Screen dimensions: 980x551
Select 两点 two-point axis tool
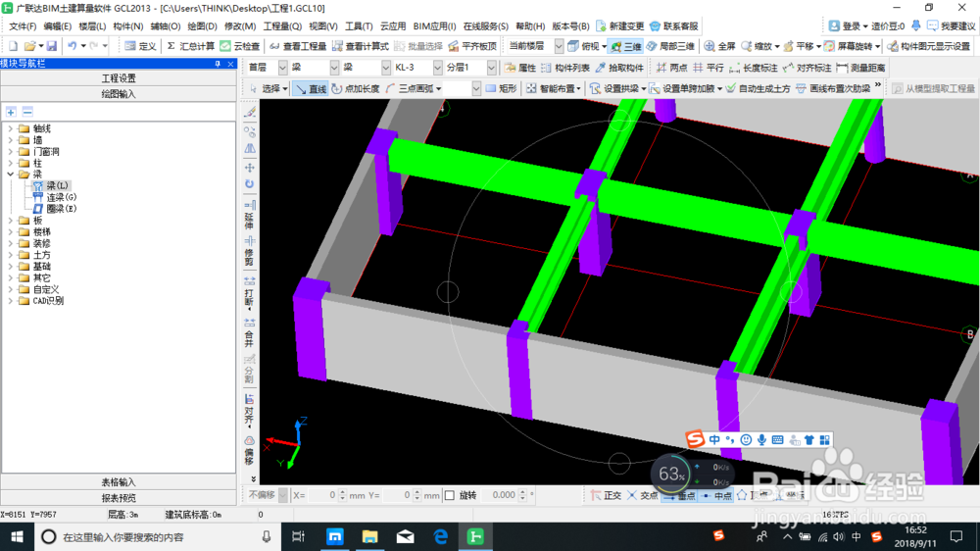coord(672,68)
